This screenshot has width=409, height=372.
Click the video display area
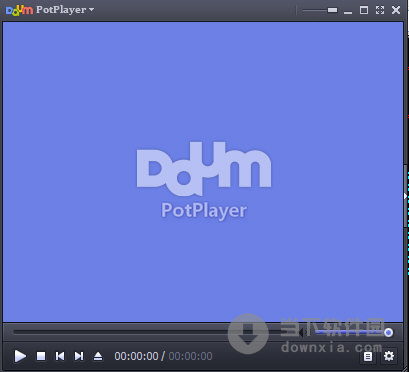pyautogui.click(x=203, y=172)
